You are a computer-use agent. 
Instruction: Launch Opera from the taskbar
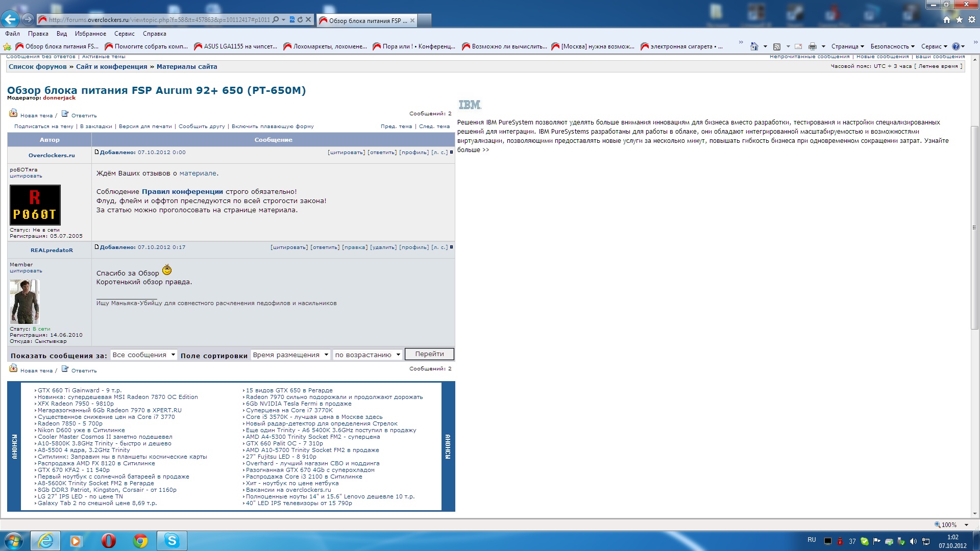[x=108, y=540]
